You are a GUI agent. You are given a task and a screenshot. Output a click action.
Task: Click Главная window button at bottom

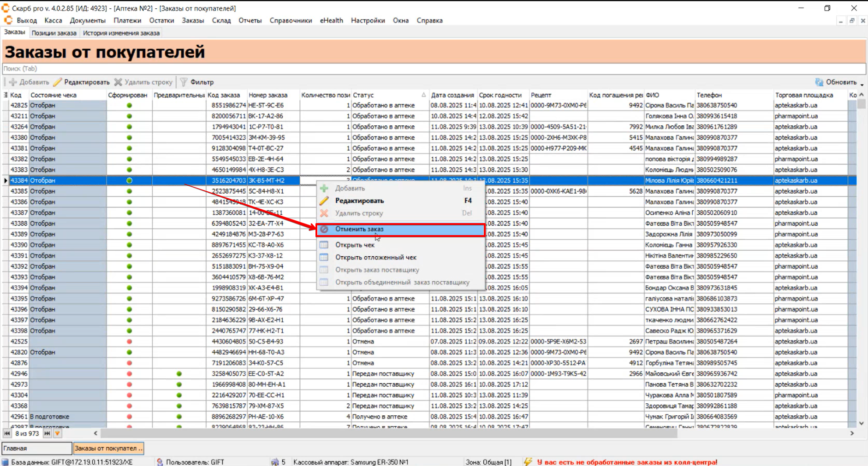coord(37,448)
